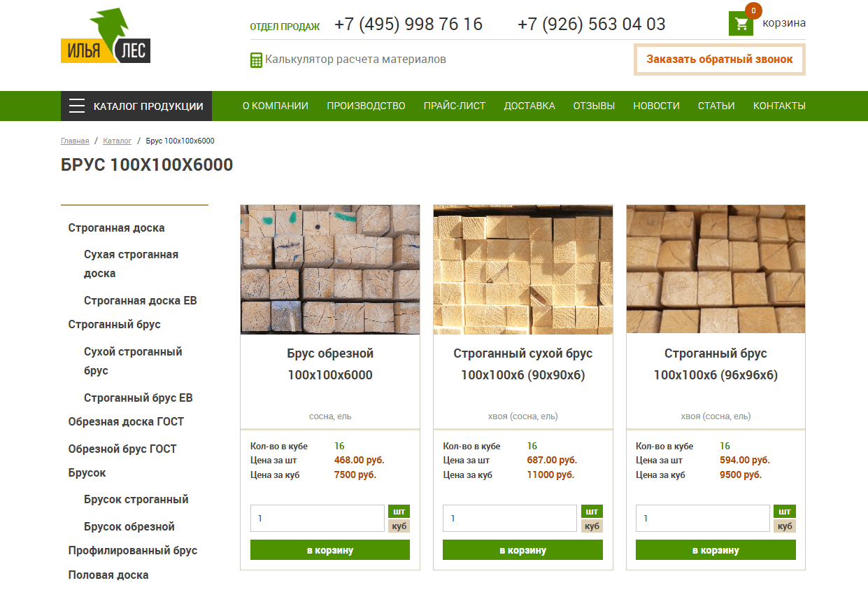Select шт unit for Брус обрезной
868x590 pixels.
399,512
